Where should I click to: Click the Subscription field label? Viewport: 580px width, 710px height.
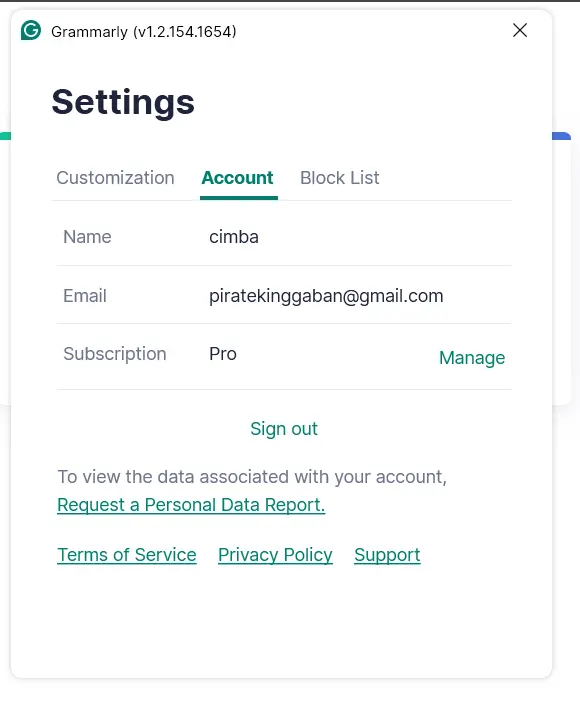[x=115, y=354]
